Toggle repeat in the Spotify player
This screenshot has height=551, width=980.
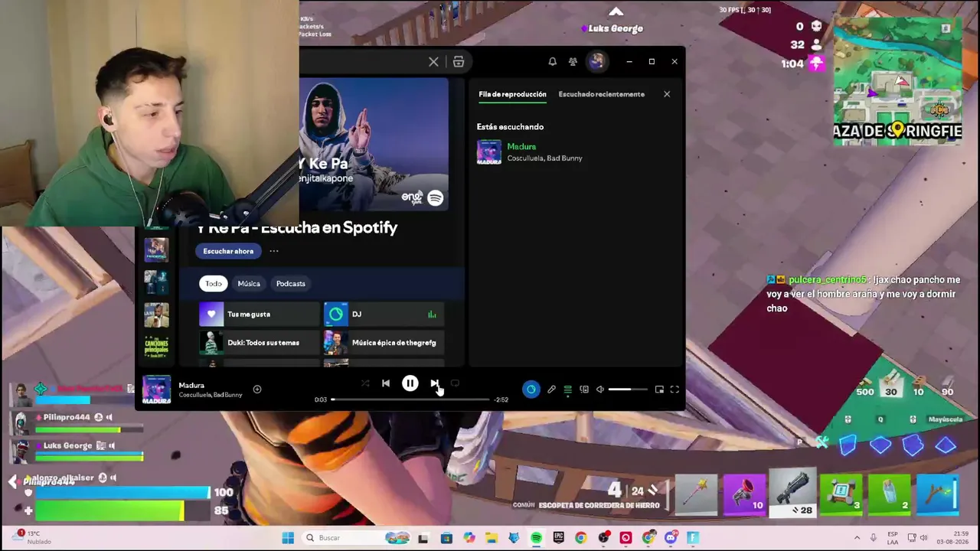tap(455, 383)
